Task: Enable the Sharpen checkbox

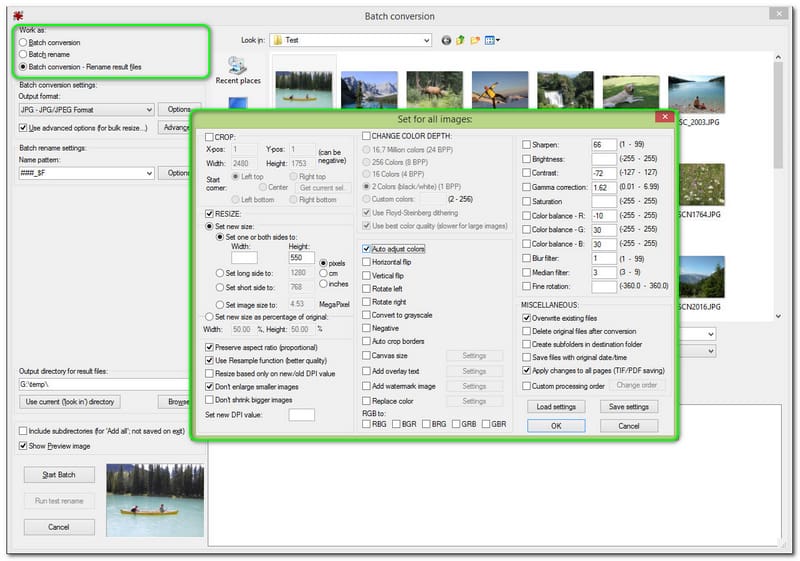Action: click(x=527, y=145)
